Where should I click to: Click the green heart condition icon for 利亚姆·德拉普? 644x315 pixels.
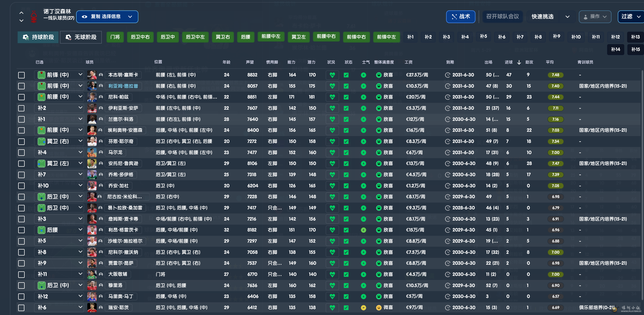coord(332,86)
